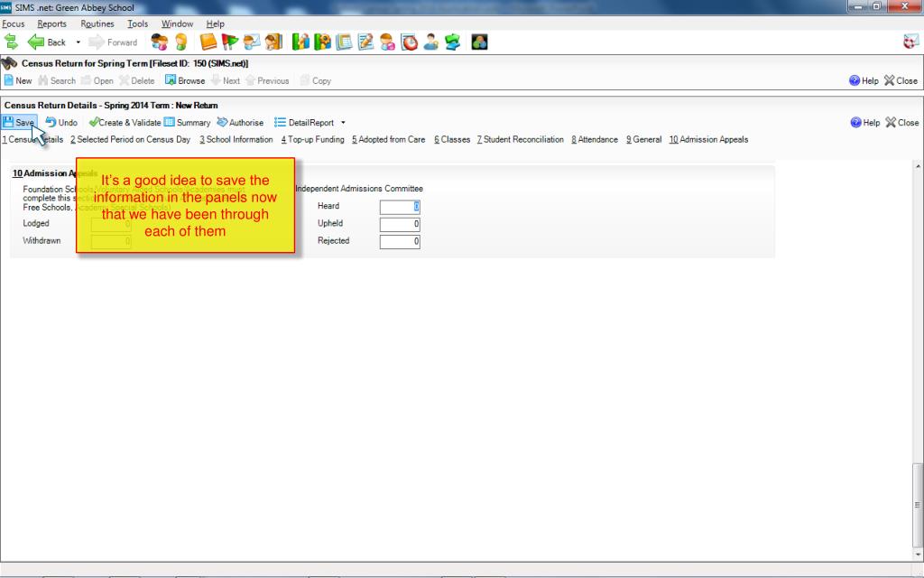Image resolution: width=924 pixels, height=578 pixels.
Task: Save the census return details
Action: coord(19,123)
